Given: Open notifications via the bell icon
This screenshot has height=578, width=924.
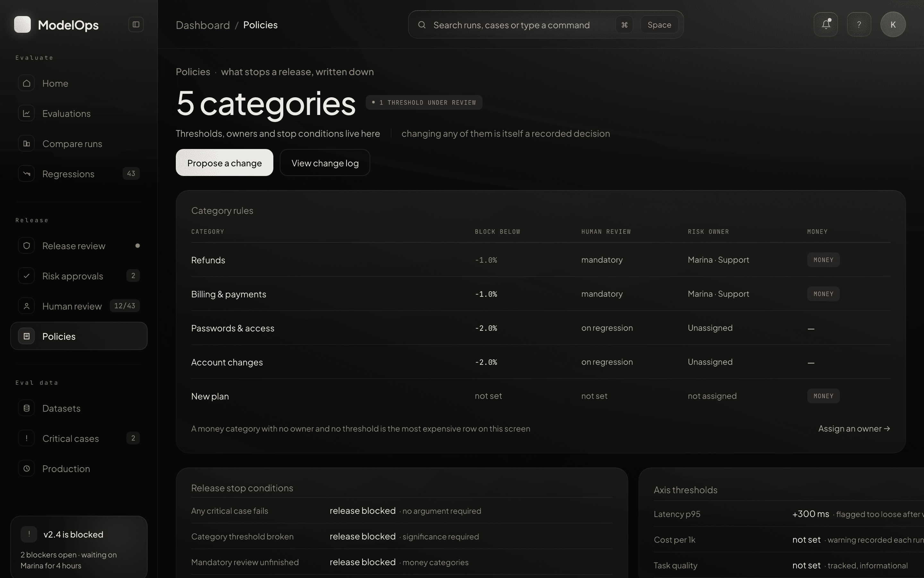Looking at the screenshot, I should (x=826, y=24).
